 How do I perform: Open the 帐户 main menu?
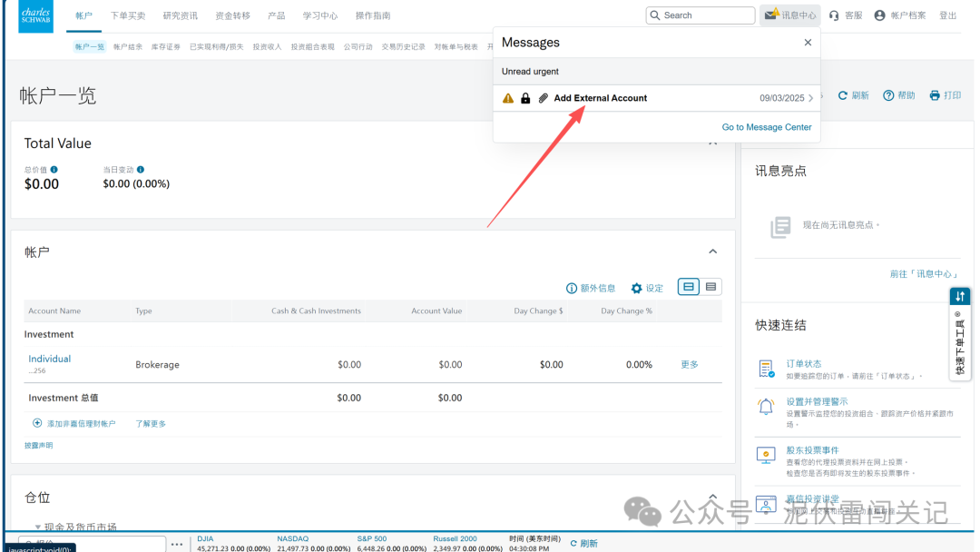[x=83, y=15]
